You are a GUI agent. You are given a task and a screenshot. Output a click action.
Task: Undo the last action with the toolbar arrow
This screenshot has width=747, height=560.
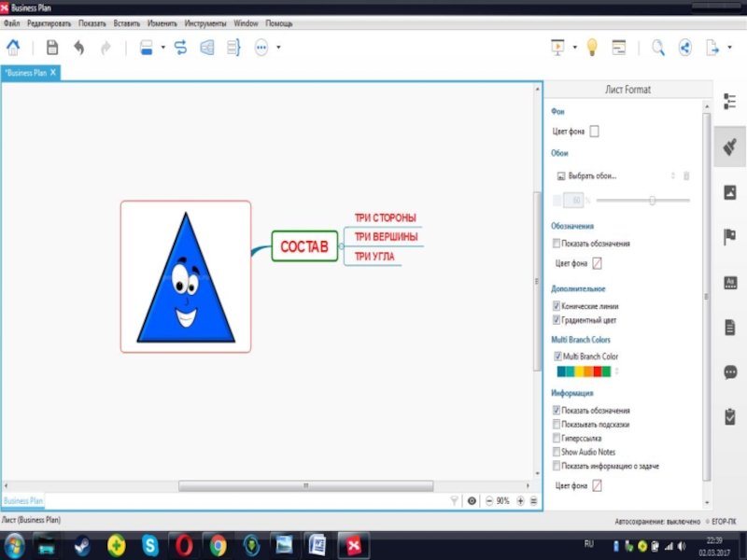point(79,48)
